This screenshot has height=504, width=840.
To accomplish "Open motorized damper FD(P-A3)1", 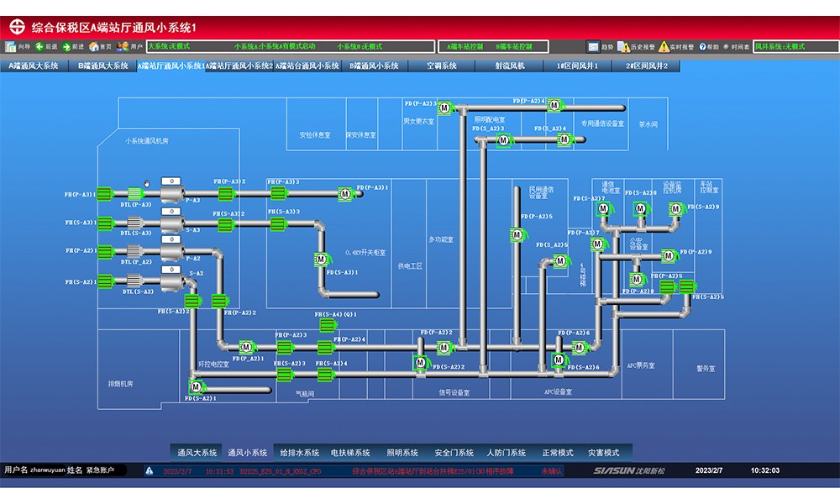I will point(344,194).
